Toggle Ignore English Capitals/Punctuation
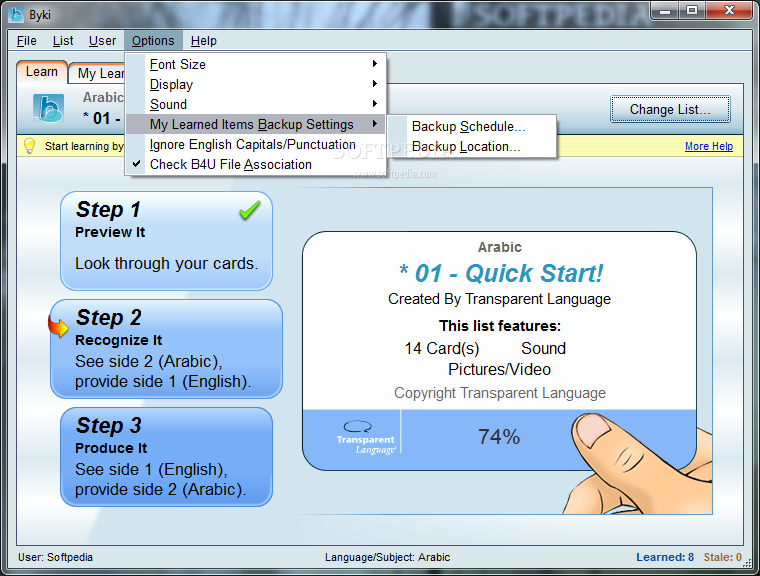 click(x=255, y=144)
